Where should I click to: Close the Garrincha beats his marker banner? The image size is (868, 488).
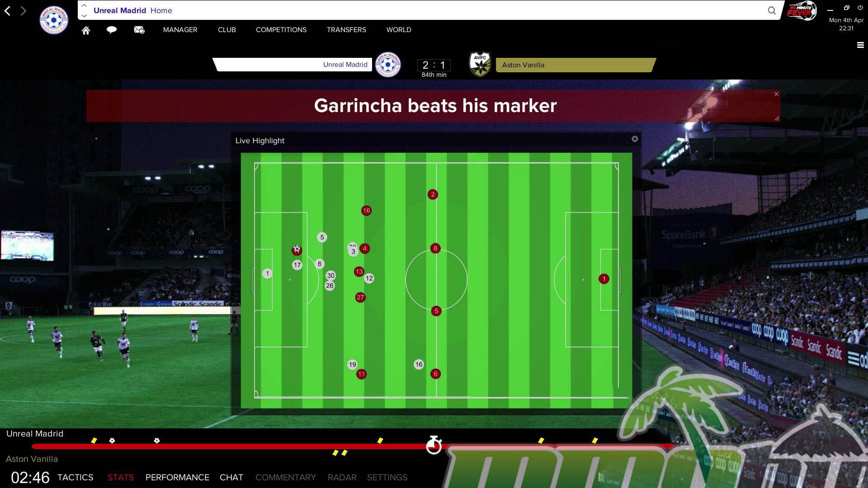click(776, 94)
